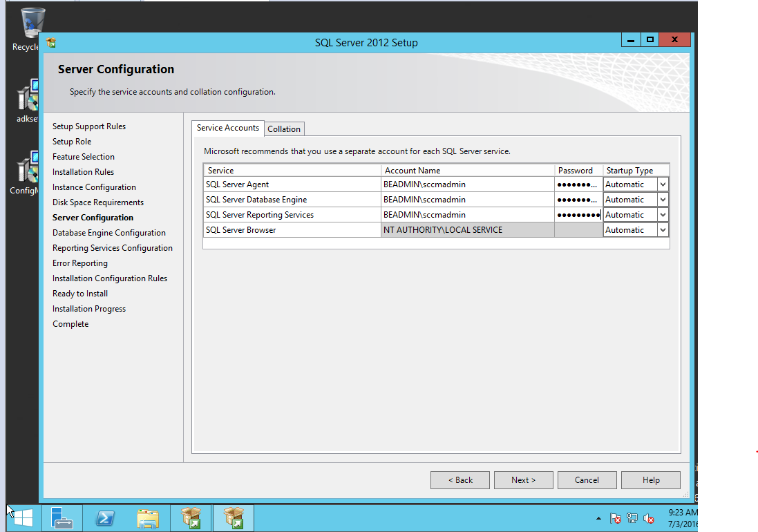Image resolution: width=758 pixels, height=532 pixels.
Task: Click the Account Name column header
Action: click(x=468, y=171)
